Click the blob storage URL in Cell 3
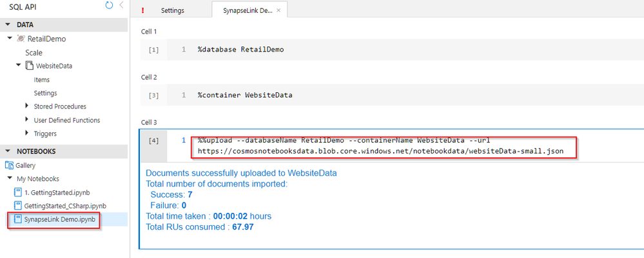 click(380, 151)
